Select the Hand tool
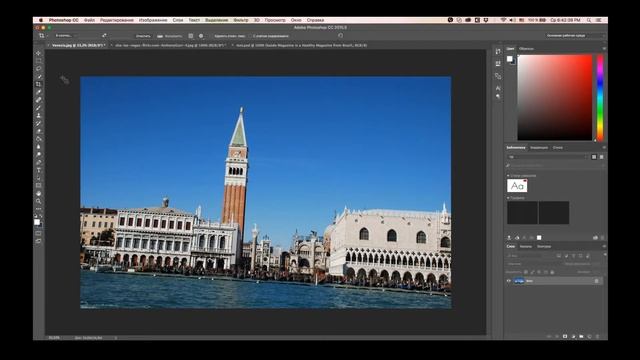 39,193
